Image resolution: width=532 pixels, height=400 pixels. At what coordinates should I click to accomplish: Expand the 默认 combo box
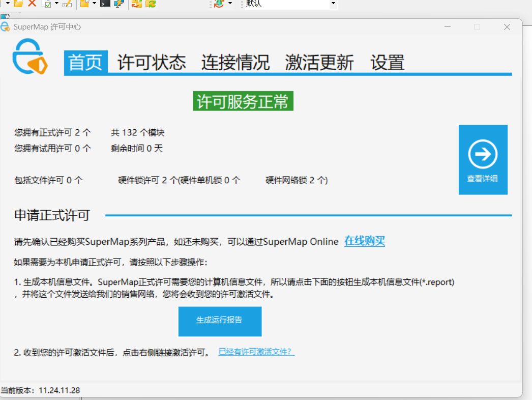click(333, 3)
